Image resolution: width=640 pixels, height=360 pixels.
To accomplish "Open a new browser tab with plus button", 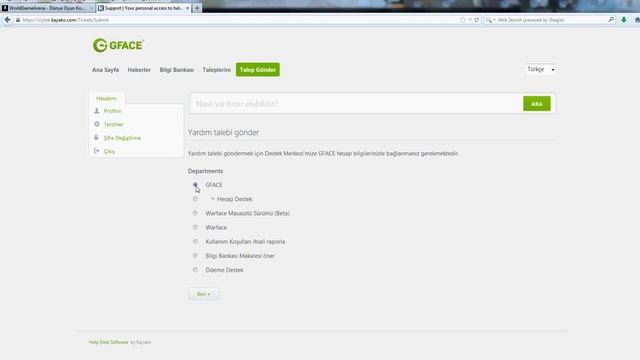I will point(197,8).
